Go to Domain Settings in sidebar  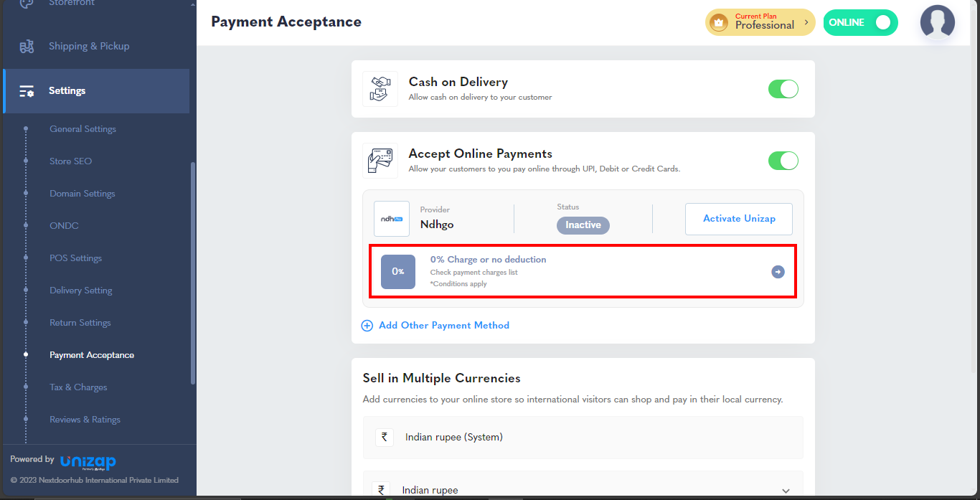tap(83, 194)
